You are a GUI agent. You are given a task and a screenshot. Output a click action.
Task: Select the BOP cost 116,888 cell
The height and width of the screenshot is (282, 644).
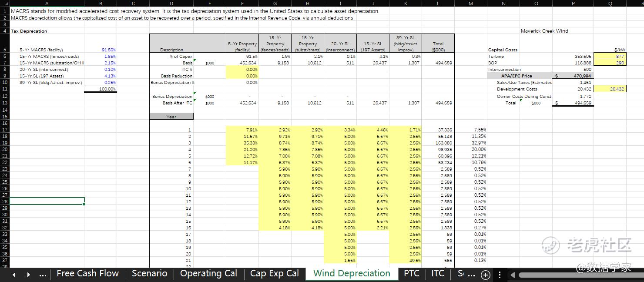(x=573, y=63)
